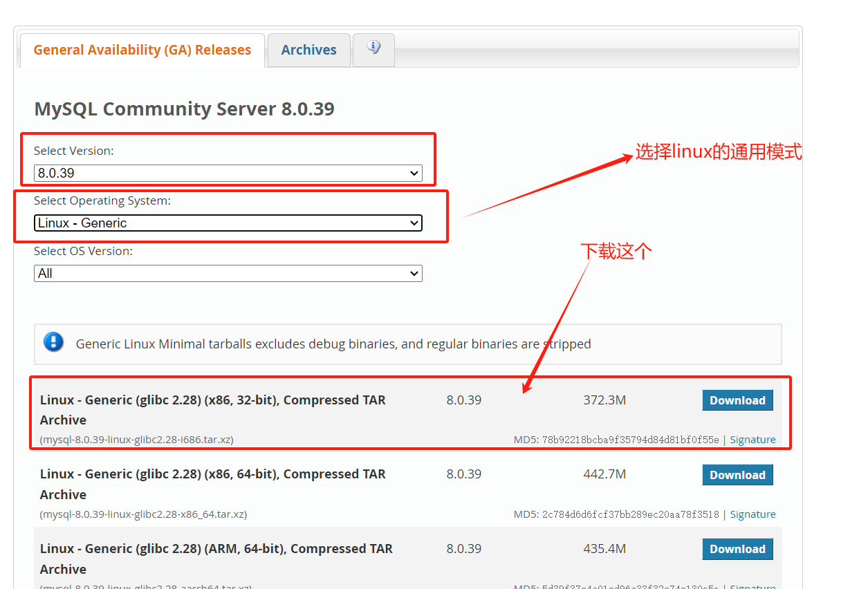Click the Select OS Version label
The width and height of the screenshot is (868, 589).
pyautogui.click(x=83, y=251)
